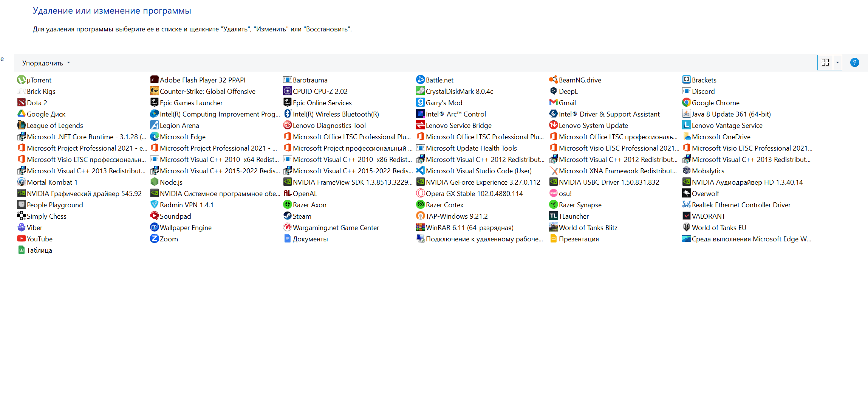Image resolution: width=868 pixels, height=398 pixels.
Task: Click the Radmin VPN 1.4.1 icon
Action: tap(155, 205)
